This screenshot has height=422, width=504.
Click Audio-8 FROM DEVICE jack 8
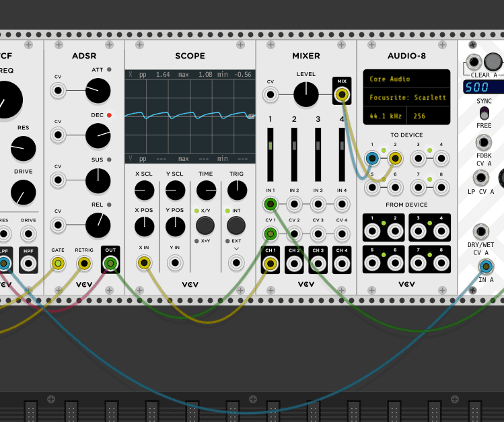[441, 263]
